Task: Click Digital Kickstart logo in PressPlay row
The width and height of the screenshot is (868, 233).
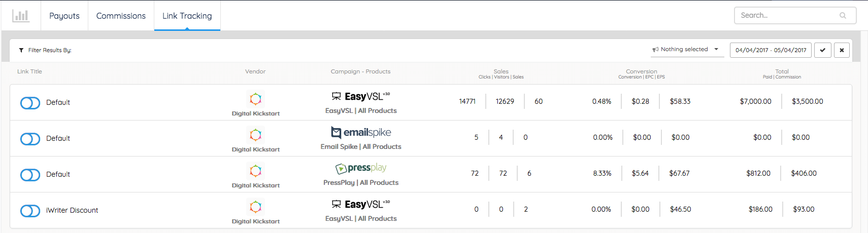Action: click(255, 170)
